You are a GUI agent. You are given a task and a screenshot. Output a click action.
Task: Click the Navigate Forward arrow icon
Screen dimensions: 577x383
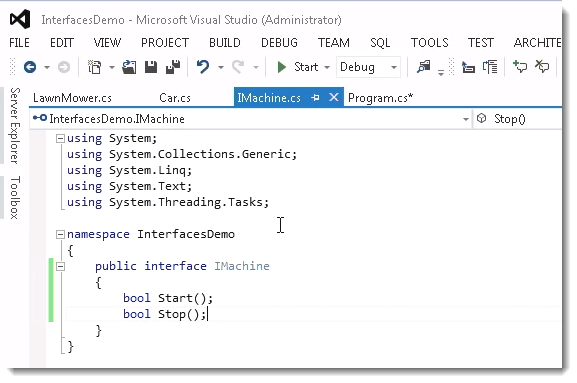64,67
